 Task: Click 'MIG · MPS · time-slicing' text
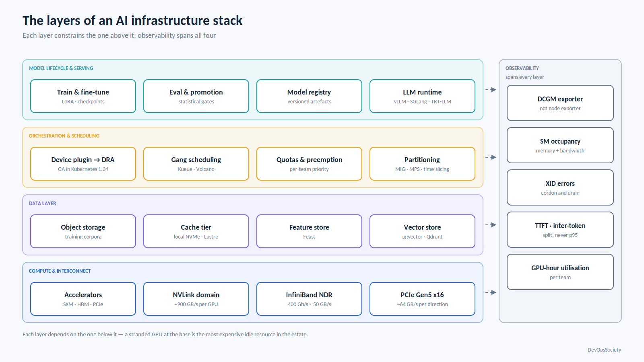422,169
